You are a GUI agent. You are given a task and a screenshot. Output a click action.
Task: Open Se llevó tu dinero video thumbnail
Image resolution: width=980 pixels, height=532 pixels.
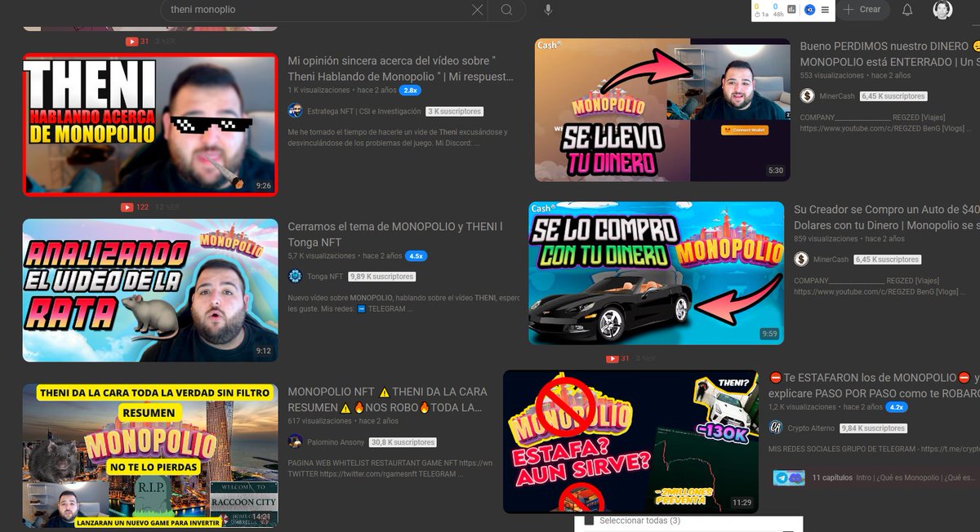point(662,110)
